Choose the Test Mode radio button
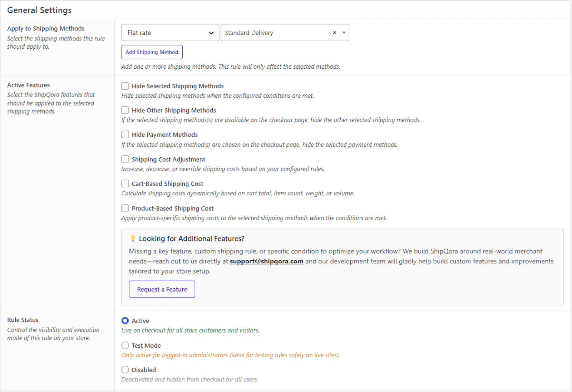Screen dimensions: 572x392 click(125, 345)
